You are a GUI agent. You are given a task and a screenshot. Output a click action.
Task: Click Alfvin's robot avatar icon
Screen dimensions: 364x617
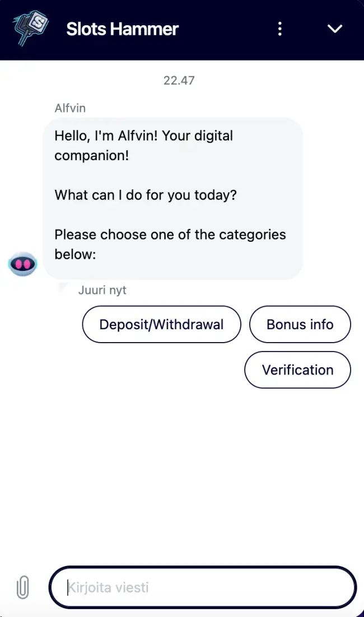[x=23, y=263]
